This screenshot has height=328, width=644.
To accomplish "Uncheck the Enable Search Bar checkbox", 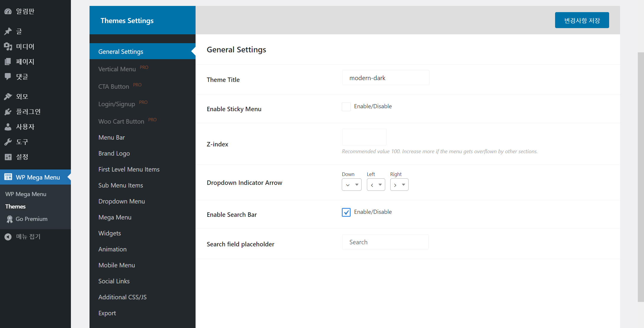I will [x=346, y=212].
